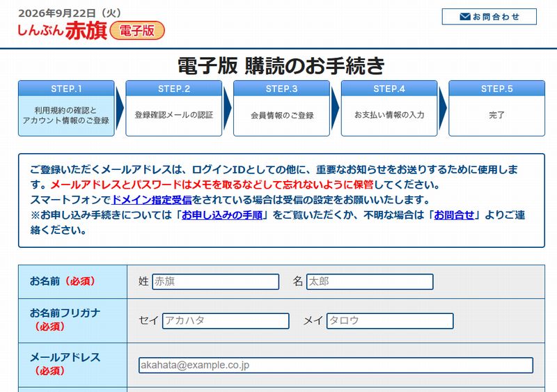Focus the 姓 surname input field
557x392 pixels.
216,281
